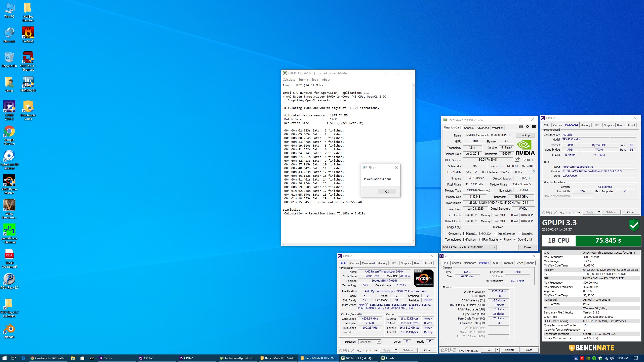Launch POV-Ray v3.7 icon
Screen dimensions: 644x362
point(9,281)
